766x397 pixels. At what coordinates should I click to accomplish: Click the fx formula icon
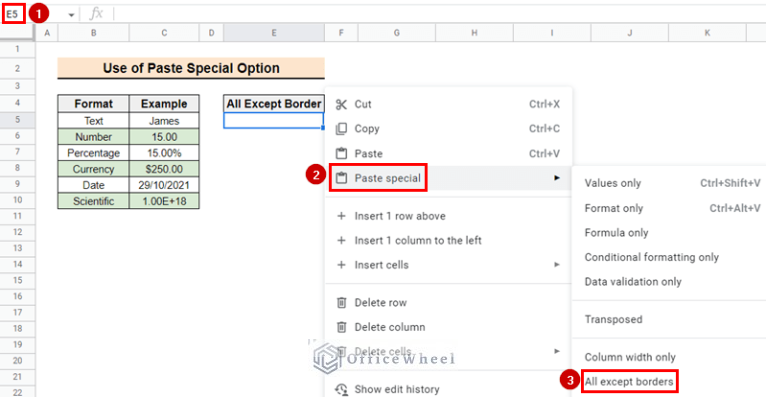click(x=96, y=14)
